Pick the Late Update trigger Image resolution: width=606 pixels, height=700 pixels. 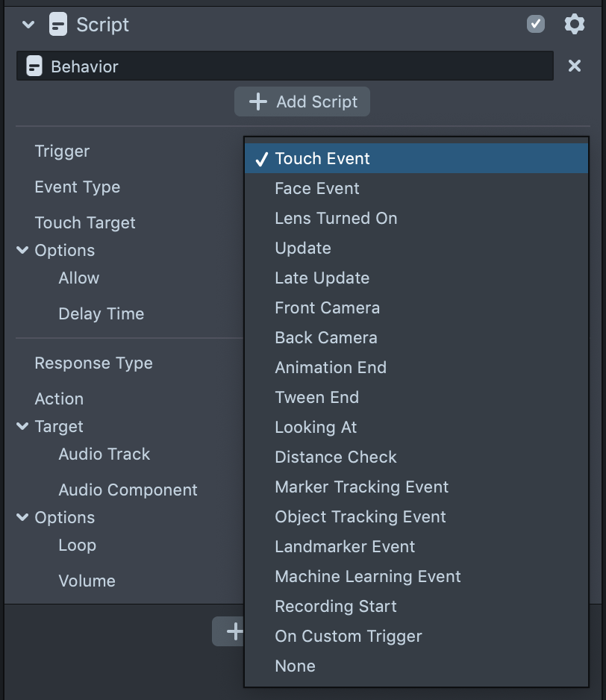coord(322,278)
